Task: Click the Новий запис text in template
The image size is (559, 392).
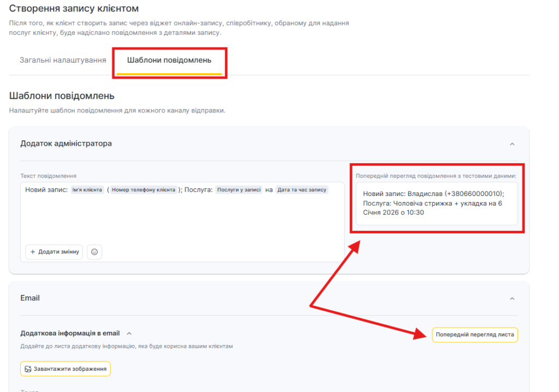Action: [x=46, y=190]
